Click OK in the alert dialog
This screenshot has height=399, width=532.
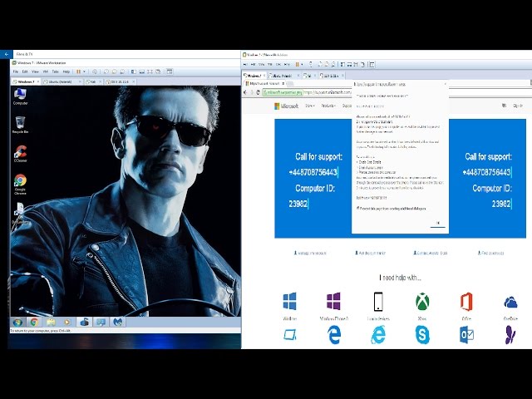(x=438, y=224)
